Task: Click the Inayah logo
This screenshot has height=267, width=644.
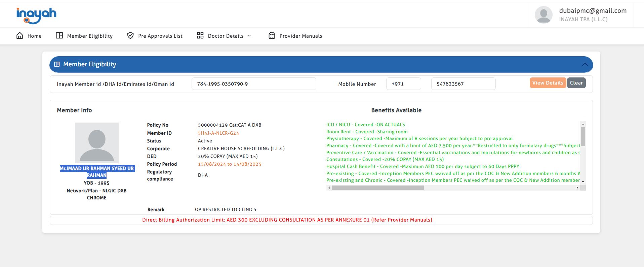Action: [x=36, y=15]
